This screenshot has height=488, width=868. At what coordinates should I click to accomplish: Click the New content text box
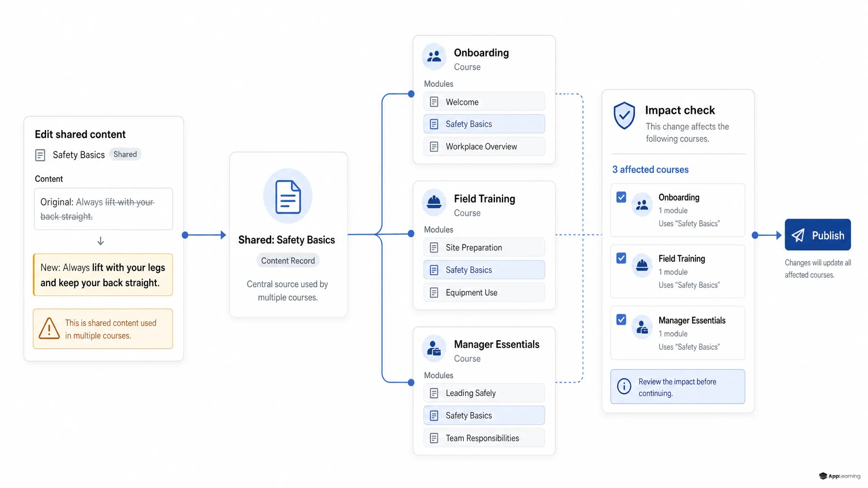(x=103, y=275)
